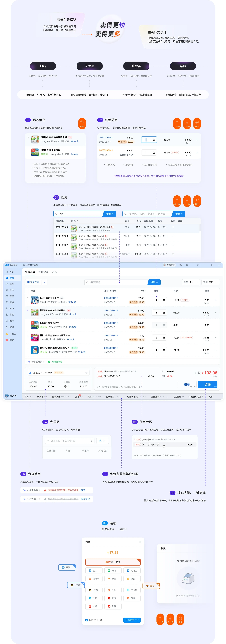Open the 承启堂高新馆 store switcher

(x=32, y=265)
